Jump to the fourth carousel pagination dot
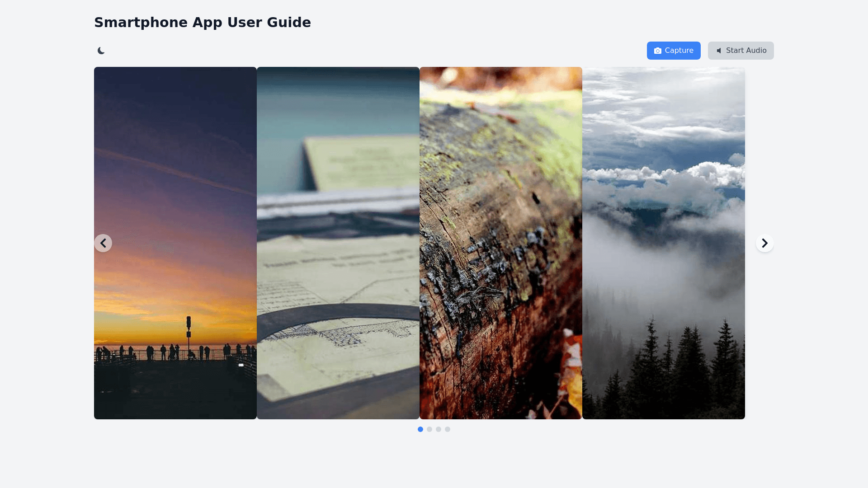Image resolution: width=868 pixels, height=488 pixels. point(448,429)
